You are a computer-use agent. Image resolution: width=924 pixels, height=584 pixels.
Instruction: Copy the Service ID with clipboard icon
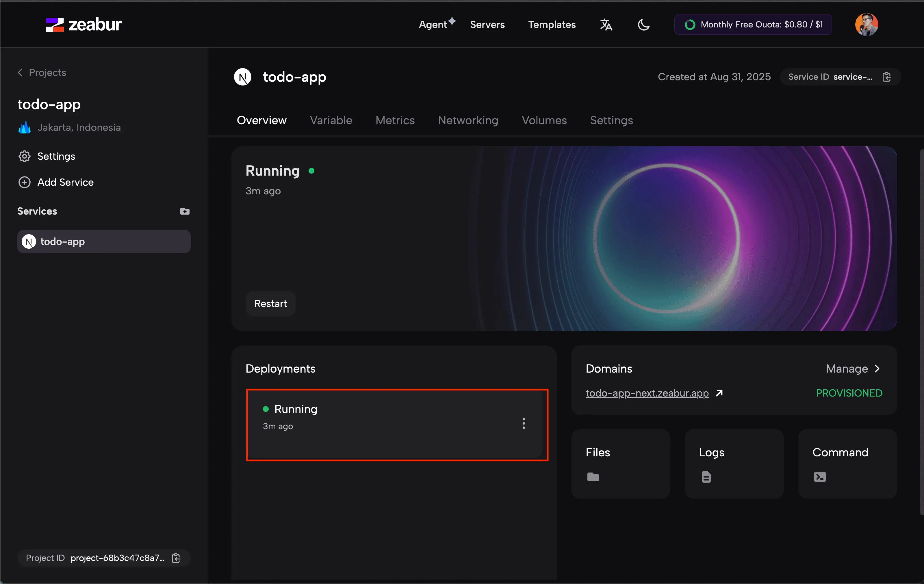[x=887, y=77]
